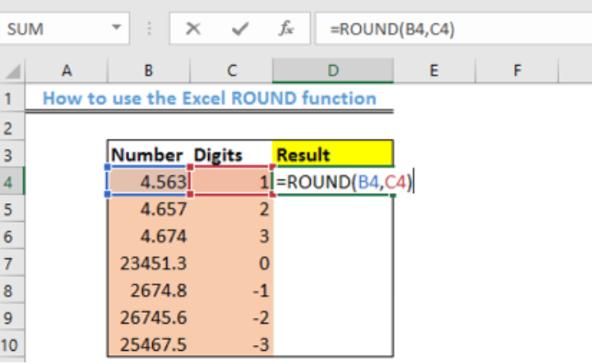592x364 pixels.
Task: Open Insert Function via the fx icon
Action: click(286, 29)
